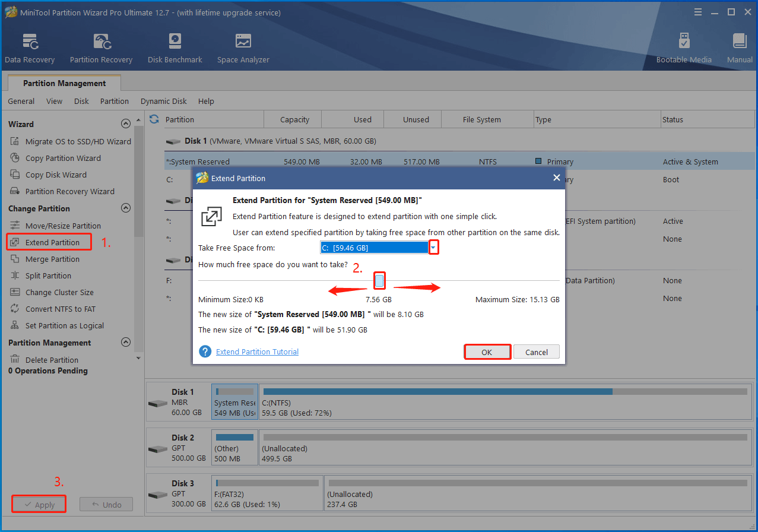Screen dimensions: 758x532
Task: Select Disk 2 Unallocated 499.5 GB block
Action: (505, 448)
